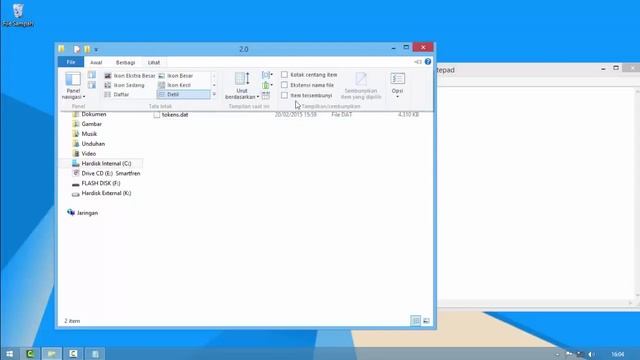Screen dimensions: 640x360
Task: Open Unduhan in the navigation pane
Action: (x=89, y=144)
